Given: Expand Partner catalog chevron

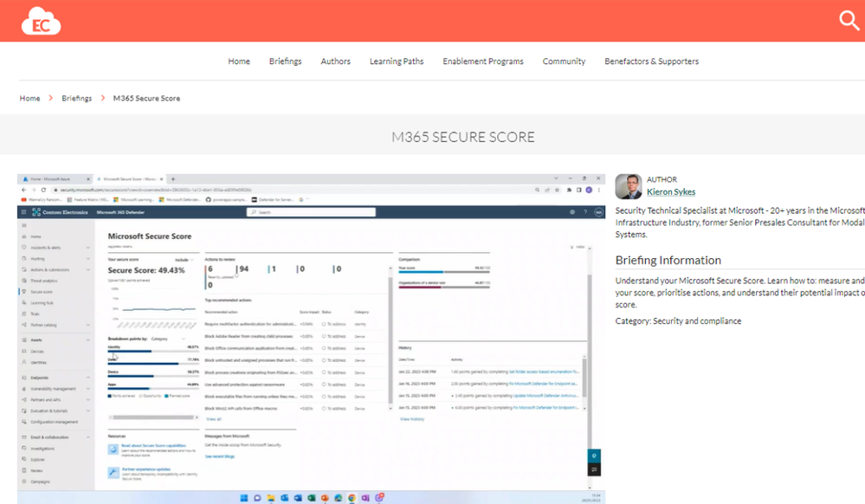Looking at the screenshot, I should (87, 325).
